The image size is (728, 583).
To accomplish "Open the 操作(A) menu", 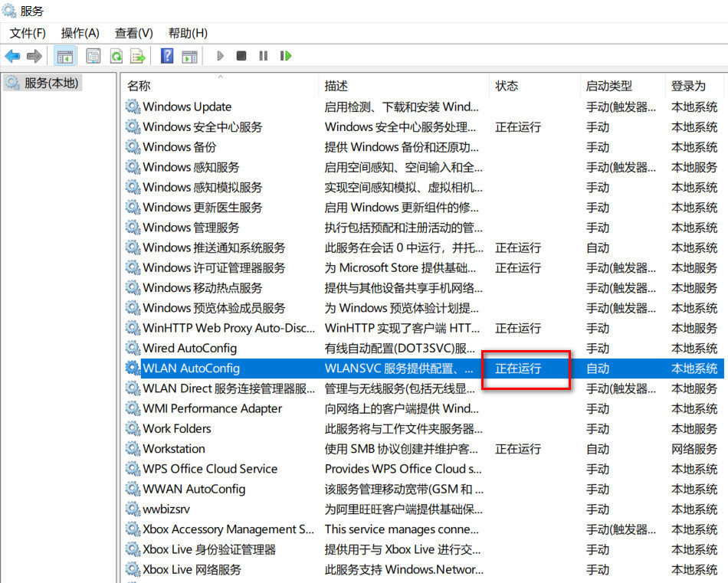I will [x=80, y=33].
